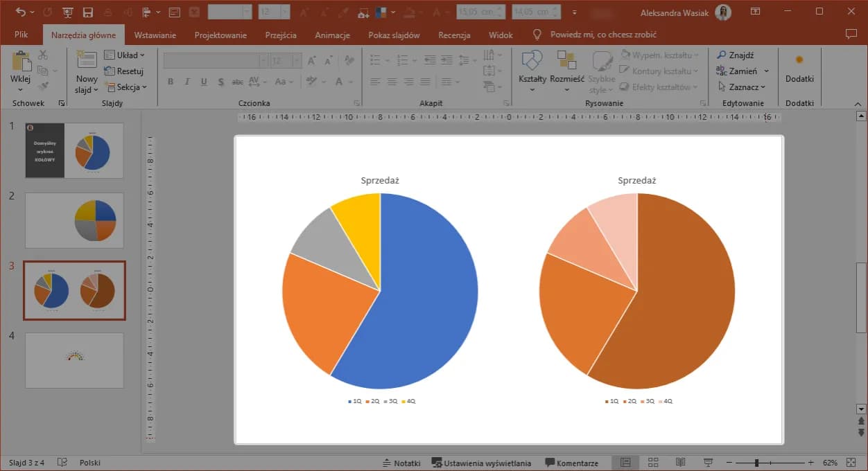The image size is (868, 471).
Task: Click the zoom slider in status bar
Action: point(757,463)
